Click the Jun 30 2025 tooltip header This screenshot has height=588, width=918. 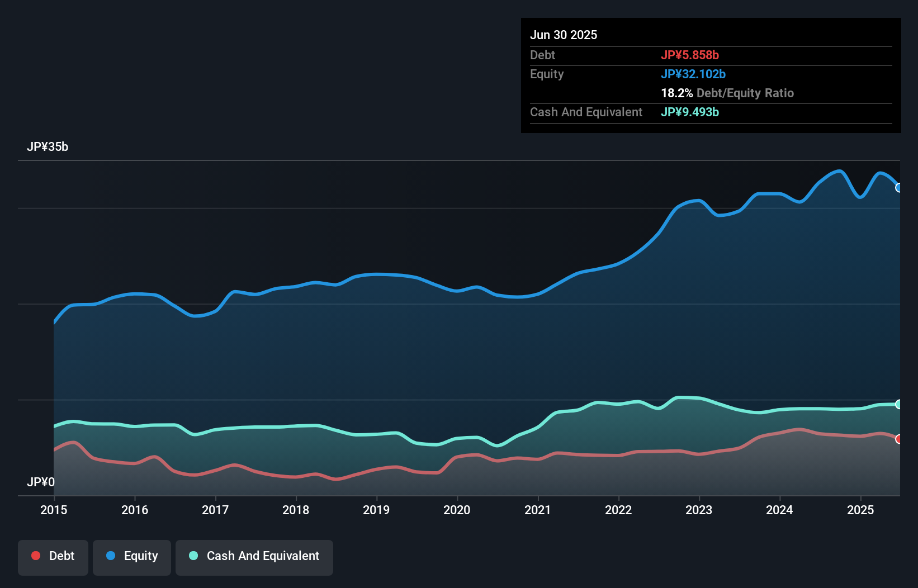coord(564,35)
